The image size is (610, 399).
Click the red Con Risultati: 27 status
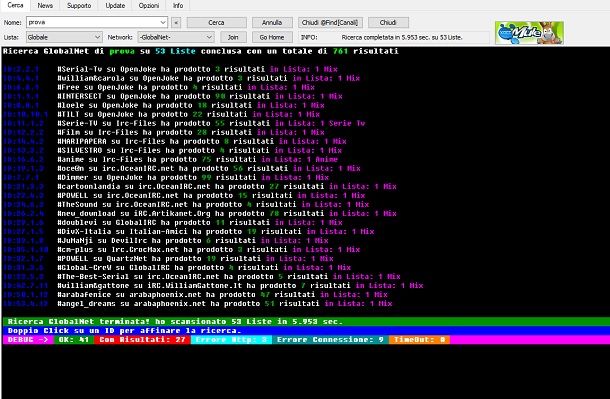142,340
